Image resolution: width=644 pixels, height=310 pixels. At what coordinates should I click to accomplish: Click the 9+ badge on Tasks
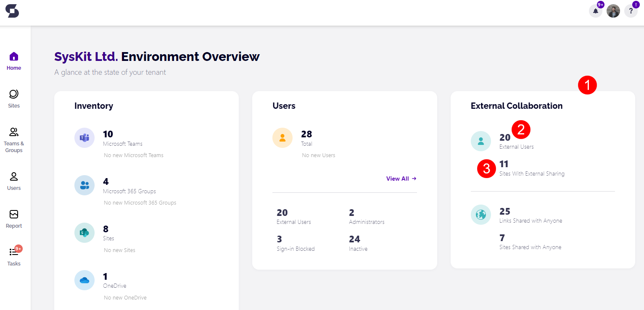click(x=18, y=248)
